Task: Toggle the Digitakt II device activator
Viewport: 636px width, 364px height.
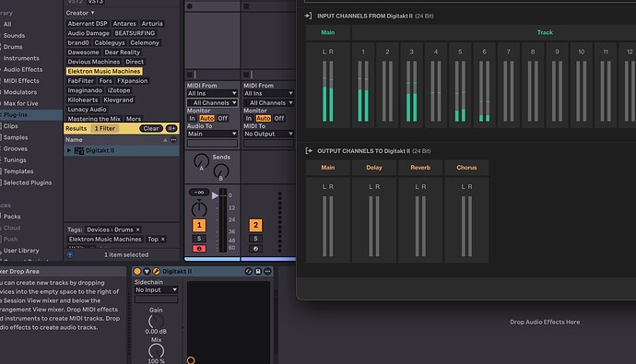Action: pos(137,271)
